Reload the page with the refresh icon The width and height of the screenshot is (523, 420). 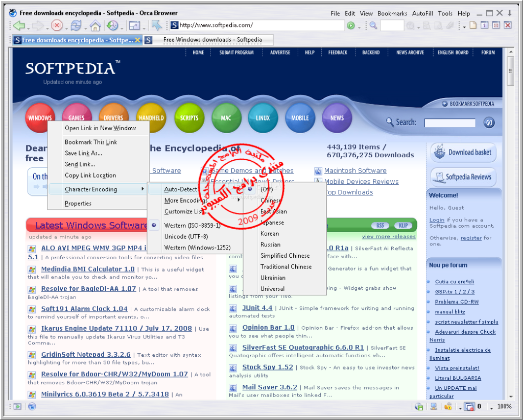point(77,26)
